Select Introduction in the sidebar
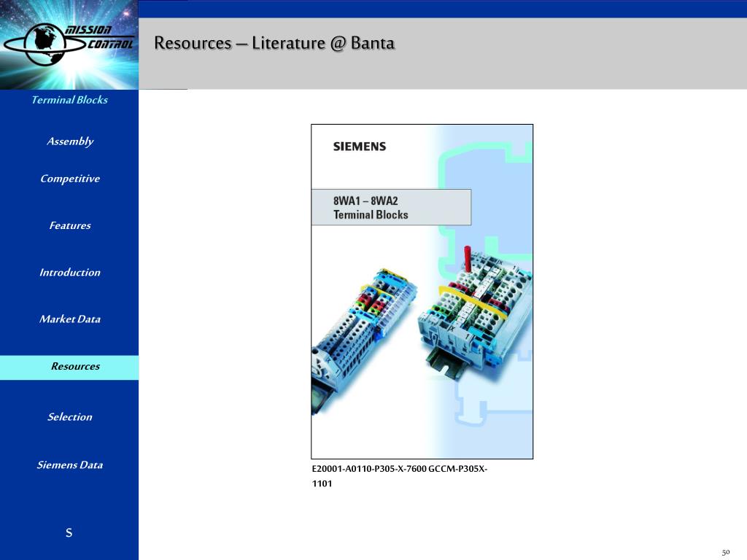 [70, 273]
